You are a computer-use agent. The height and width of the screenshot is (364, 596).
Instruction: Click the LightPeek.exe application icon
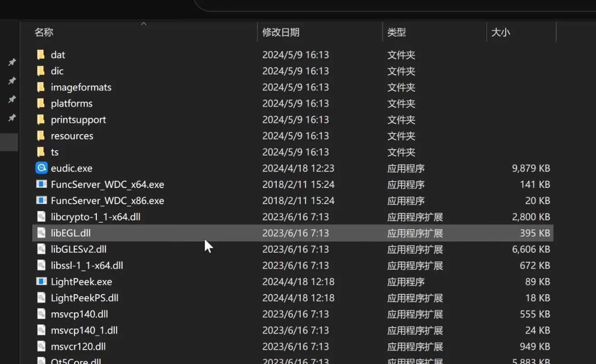(41, 282)
